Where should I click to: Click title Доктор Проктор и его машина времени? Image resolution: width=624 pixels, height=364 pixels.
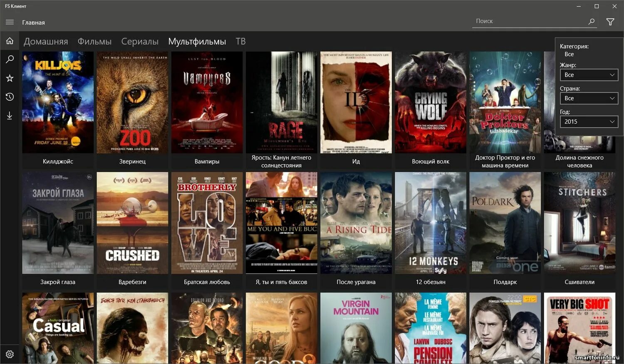(x=505, y=161)
